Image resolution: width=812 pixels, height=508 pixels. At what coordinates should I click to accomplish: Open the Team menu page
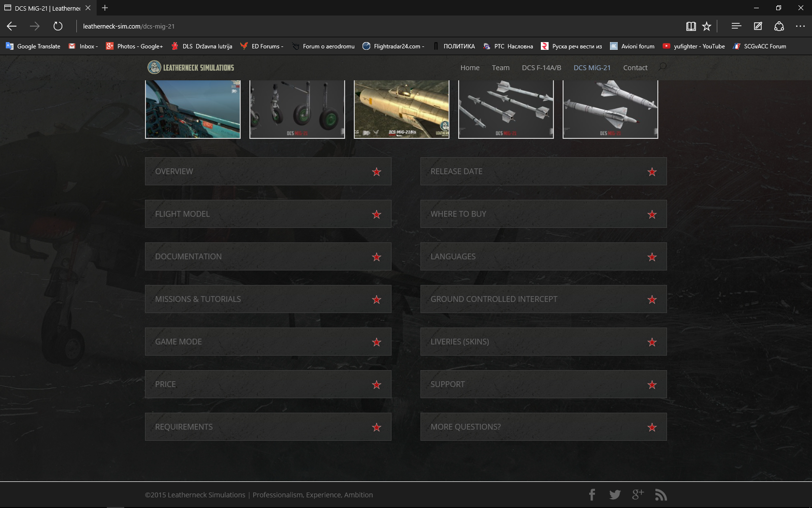point(501,68)
